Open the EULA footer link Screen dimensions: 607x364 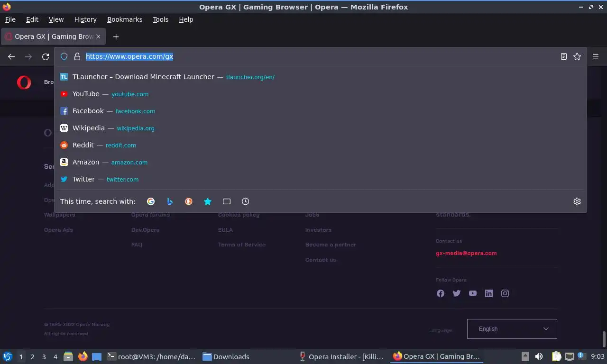click(225, 230)
